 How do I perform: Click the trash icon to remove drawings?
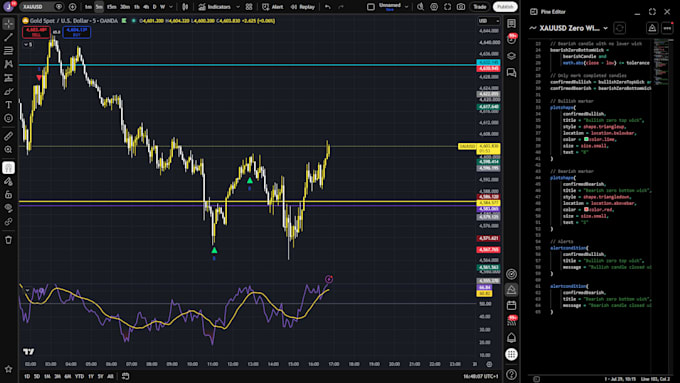(x=8, y=240)
